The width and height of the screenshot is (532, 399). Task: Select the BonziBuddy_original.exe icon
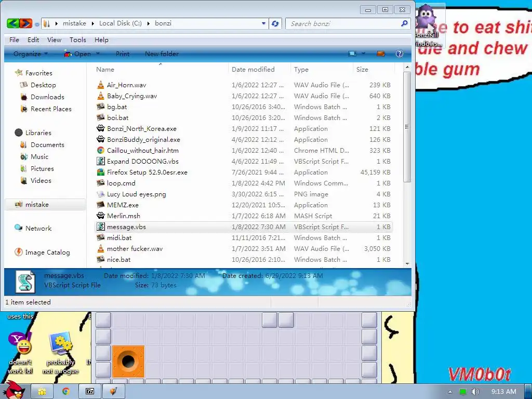[x=100, y=139]
